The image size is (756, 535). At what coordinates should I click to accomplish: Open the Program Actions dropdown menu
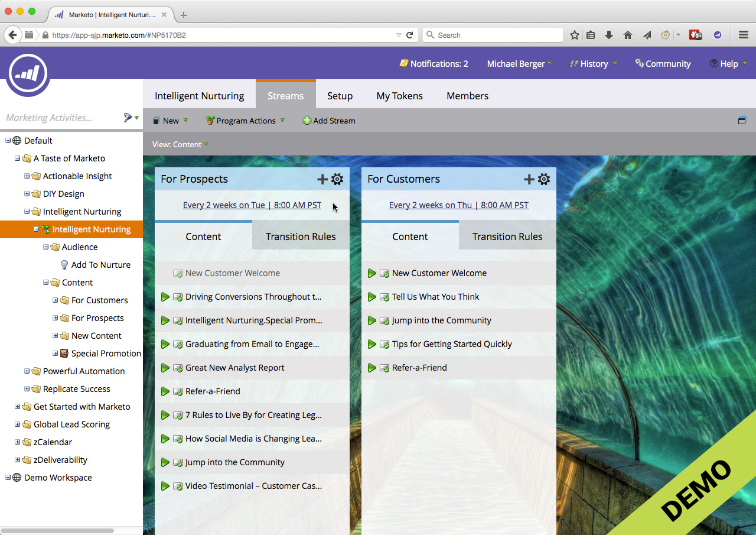click(x=245, y=121)
